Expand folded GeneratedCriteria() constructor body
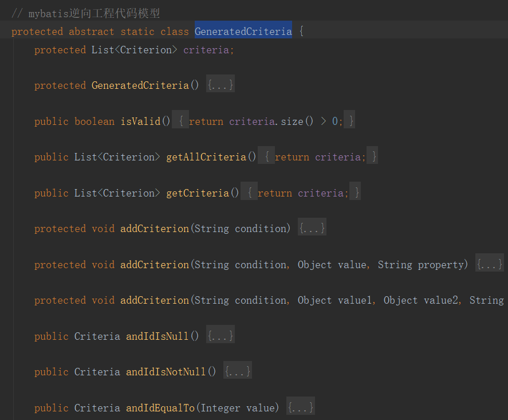Image resolution: width=508 pixels, height=420 pixels. 220,85
